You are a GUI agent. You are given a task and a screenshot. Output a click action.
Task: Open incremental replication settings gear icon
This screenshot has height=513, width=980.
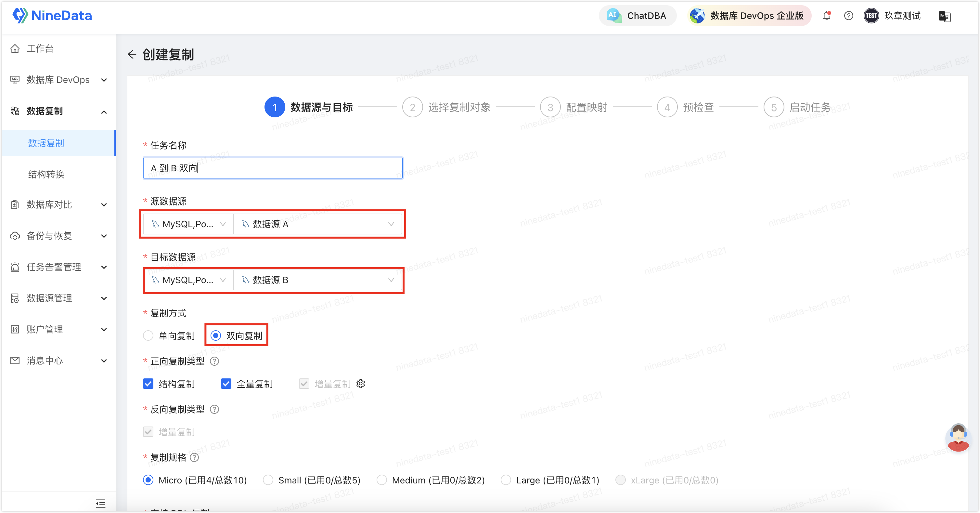click(x=361, y=384)
